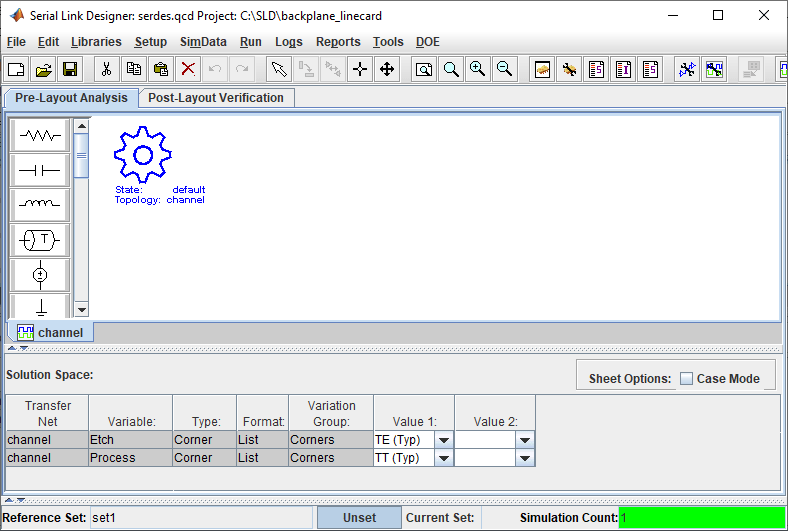Open the DOE menu
Screen dimensions: 788x531
pos(428,42)
